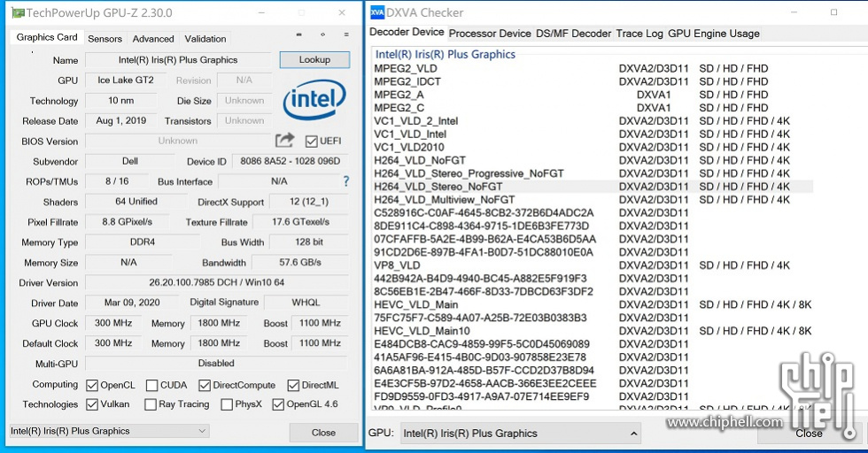Toggle the CUDA checkbox

151,385
